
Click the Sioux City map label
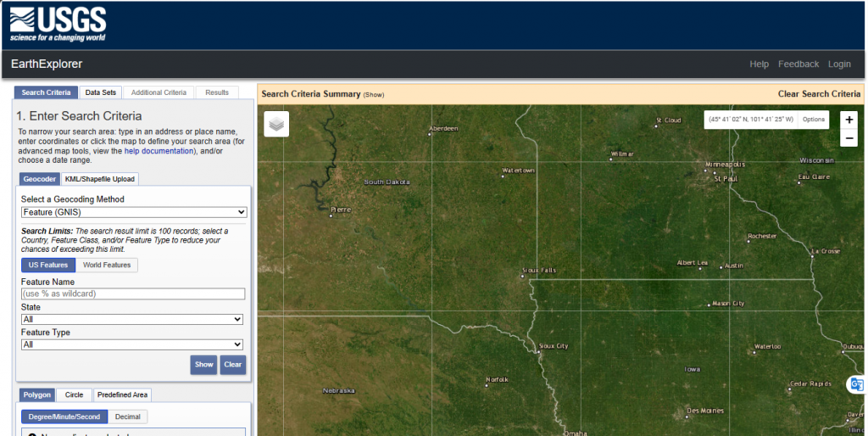[553, 346]
